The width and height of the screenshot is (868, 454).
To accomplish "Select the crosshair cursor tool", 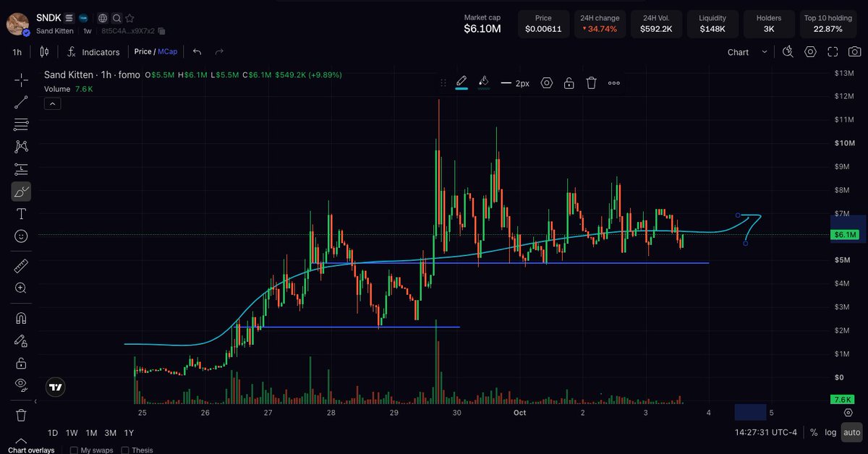I will [x=22, y=80].
